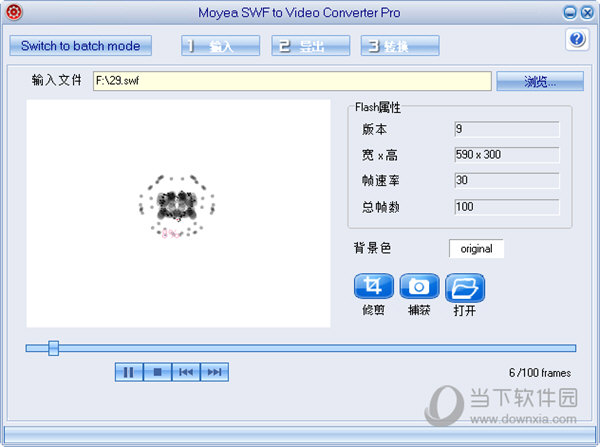Click the capture camera (捕获) icon
Viewport: 600px width, 447px height.
[x=419, y=286]
